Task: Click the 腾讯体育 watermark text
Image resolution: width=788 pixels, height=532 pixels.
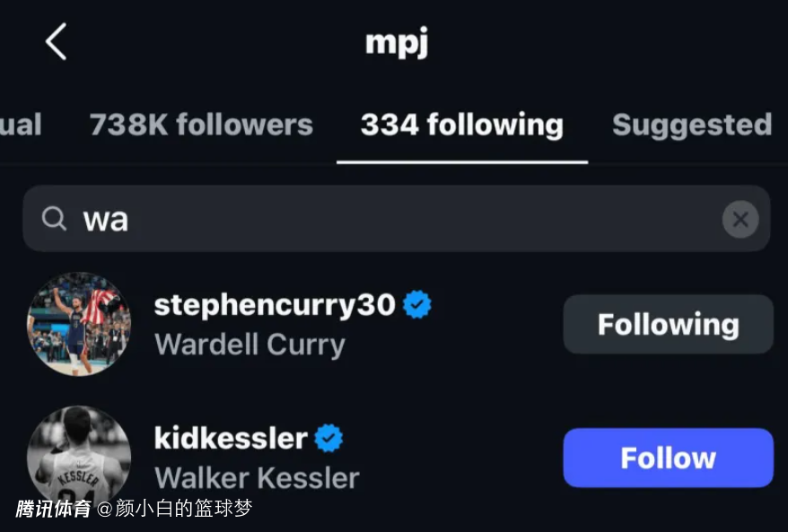Action: pos(53,510)
